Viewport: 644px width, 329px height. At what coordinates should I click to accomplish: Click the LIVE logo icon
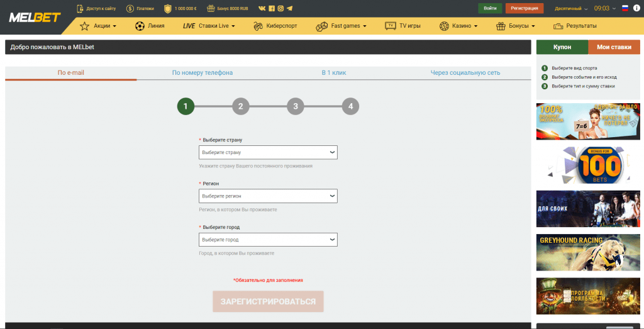click(189, 26)
